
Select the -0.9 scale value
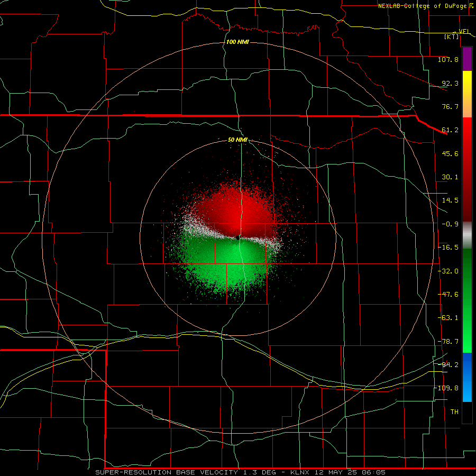click(450, 224)
